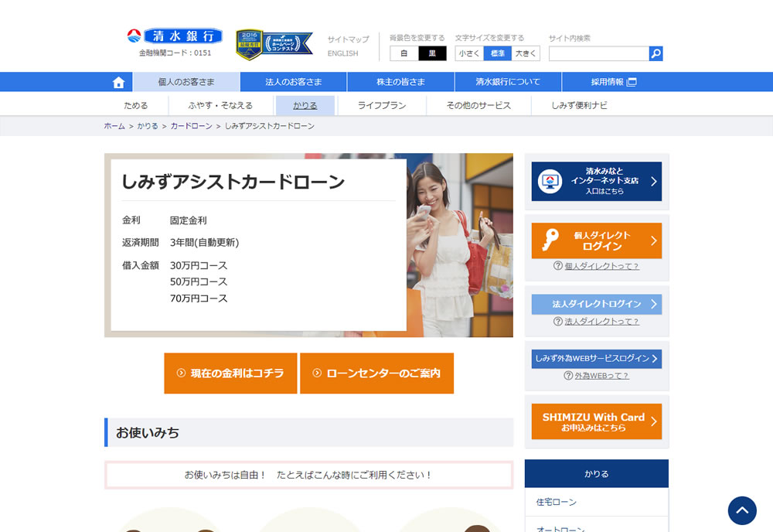Go to かりる in the breadcrumb
773x532 pixels.
(x=148, y=126)
